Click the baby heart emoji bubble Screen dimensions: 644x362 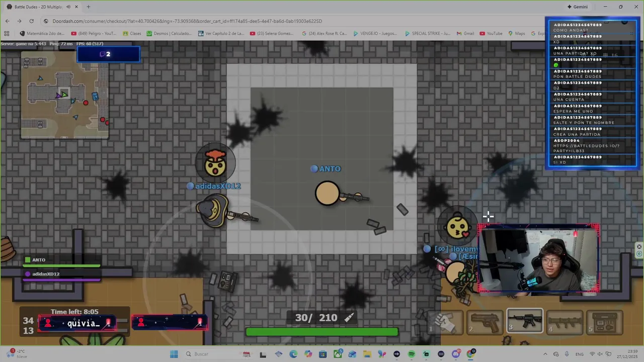pos(457,226)
